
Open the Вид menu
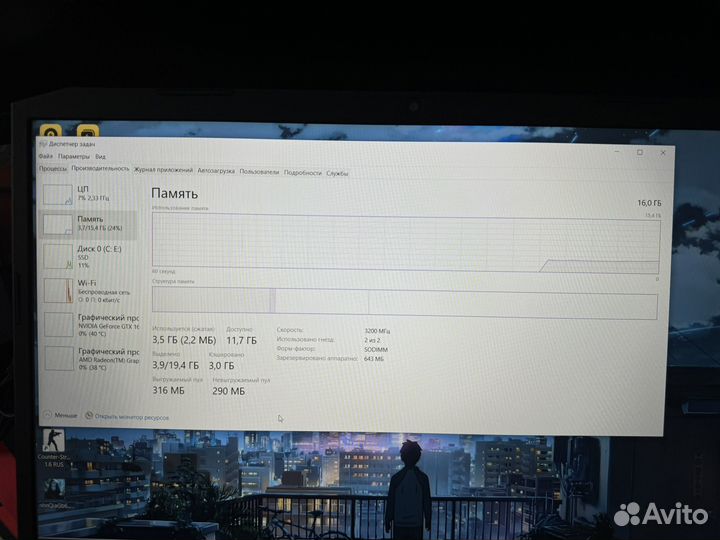pyautogui.click(x=100, y=157)
